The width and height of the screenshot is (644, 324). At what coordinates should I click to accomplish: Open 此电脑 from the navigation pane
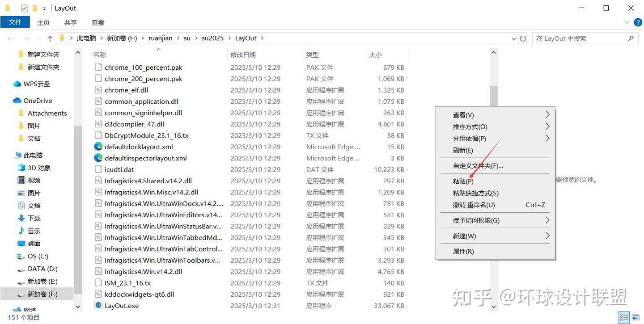click(x=31, y=155)
